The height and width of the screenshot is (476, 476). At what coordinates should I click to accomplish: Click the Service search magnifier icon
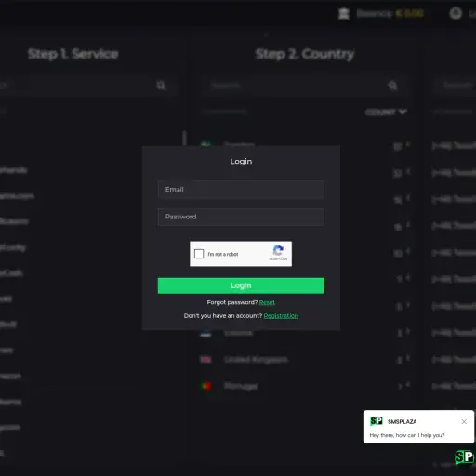pos(161,86)
